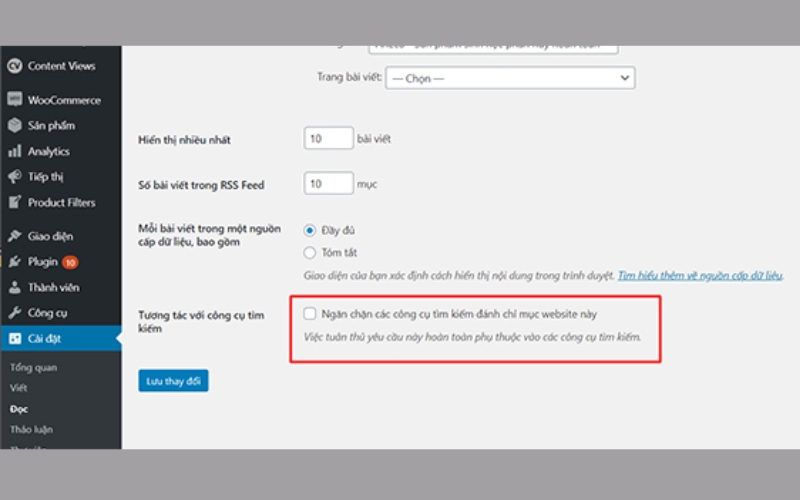The image size is (800, 500).
Task: Click the Hiển thị nhiều nhất number field
Action: [x=328, y=139]
